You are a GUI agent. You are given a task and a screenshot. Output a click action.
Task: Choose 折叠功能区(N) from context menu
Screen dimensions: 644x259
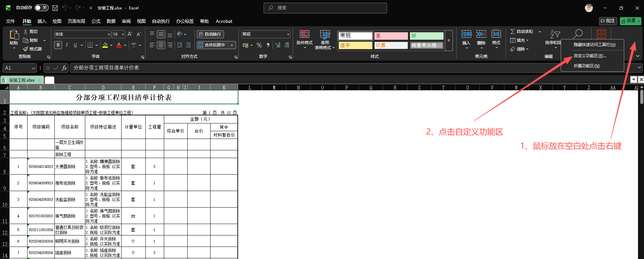(587, 66)
